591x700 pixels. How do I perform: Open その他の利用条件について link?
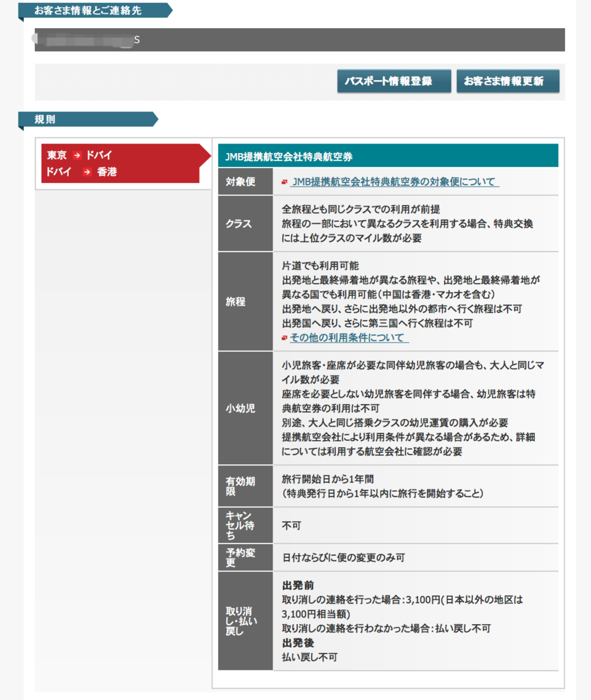tap(349, 338)
